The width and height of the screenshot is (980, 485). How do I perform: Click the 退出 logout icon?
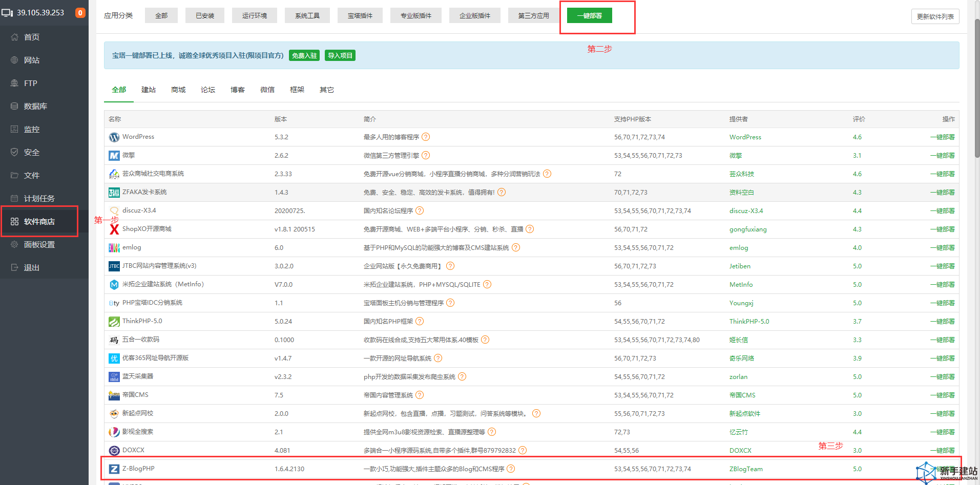click(14, 267)
